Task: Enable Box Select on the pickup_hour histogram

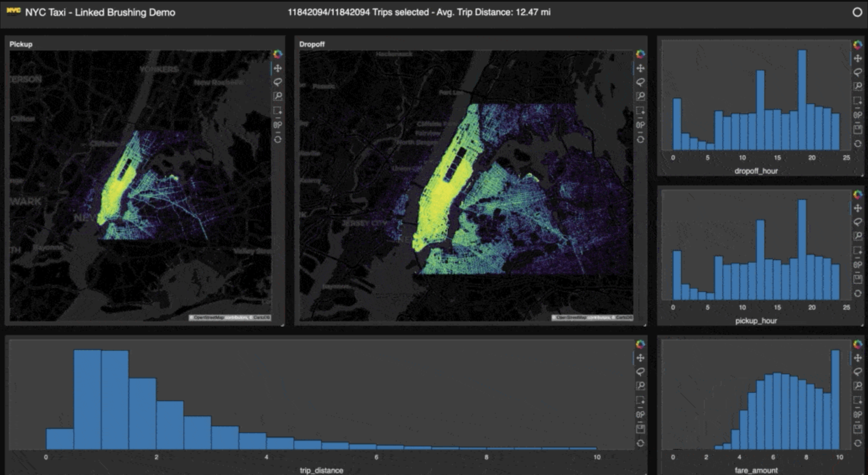Action: coord(858,251)
